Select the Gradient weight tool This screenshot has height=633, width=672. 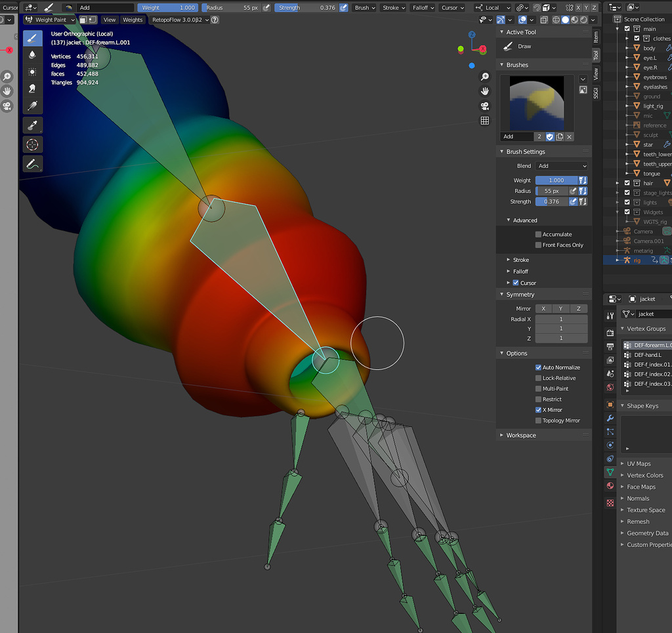[x=33, y=106]
